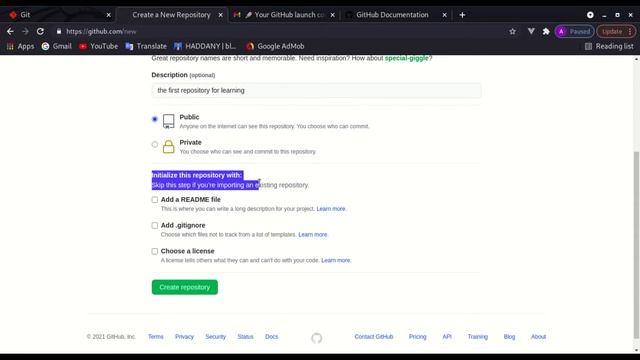
Task: Open the Google AdMob bookmark
Action: point(275,46)
